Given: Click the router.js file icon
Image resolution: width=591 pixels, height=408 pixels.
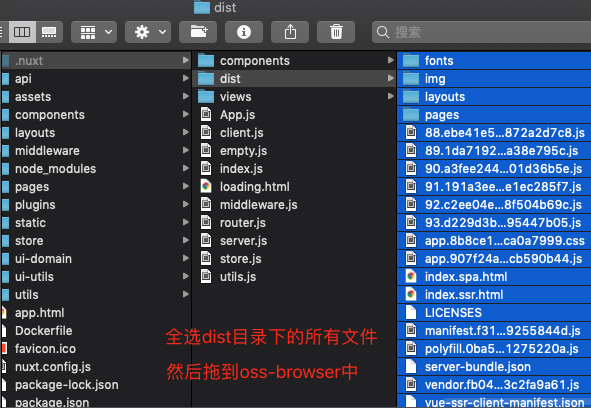Looking at the screenshot, I should (206, 222).
